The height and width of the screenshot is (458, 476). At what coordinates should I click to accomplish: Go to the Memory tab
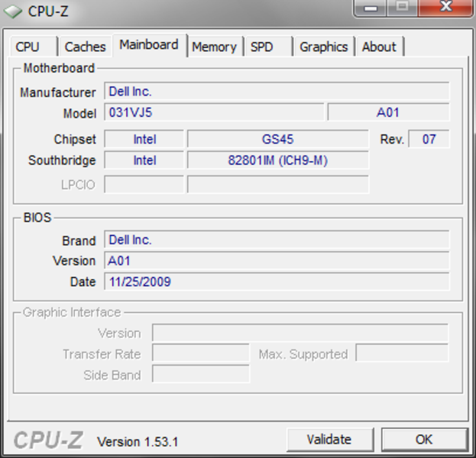click(215, 47)
